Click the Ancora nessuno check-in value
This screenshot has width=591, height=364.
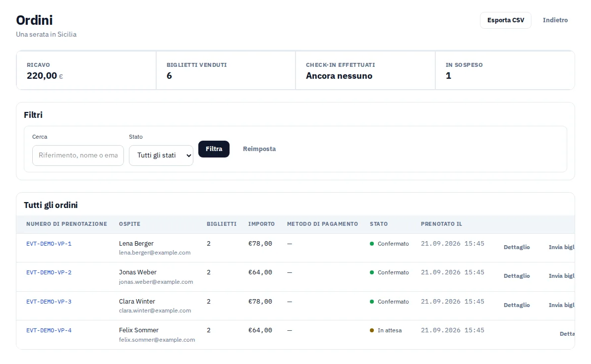(339, 76)
